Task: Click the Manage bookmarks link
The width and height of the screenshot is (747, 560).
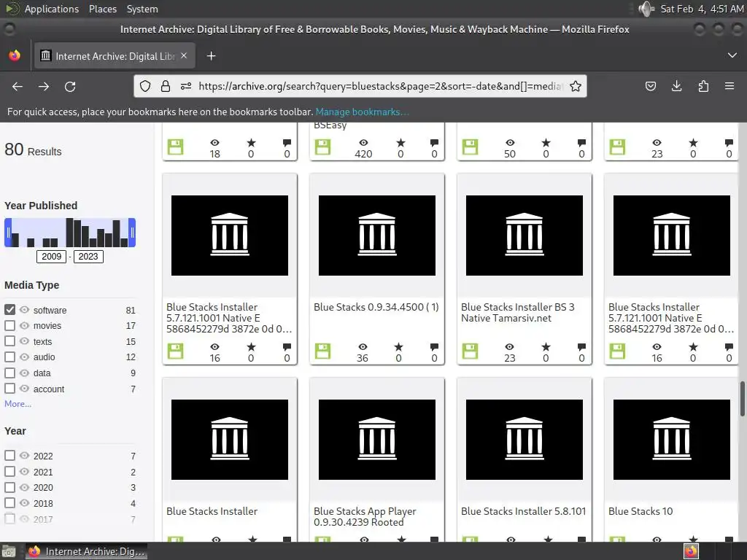Action: coord(362,112)
